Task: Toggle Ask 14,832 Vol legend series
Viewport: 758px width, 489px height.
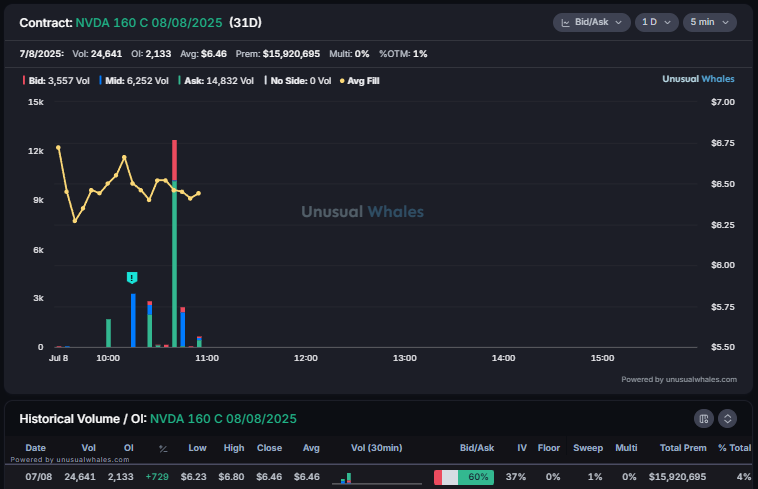Action: pyautogui.click(x=216, y=81)
